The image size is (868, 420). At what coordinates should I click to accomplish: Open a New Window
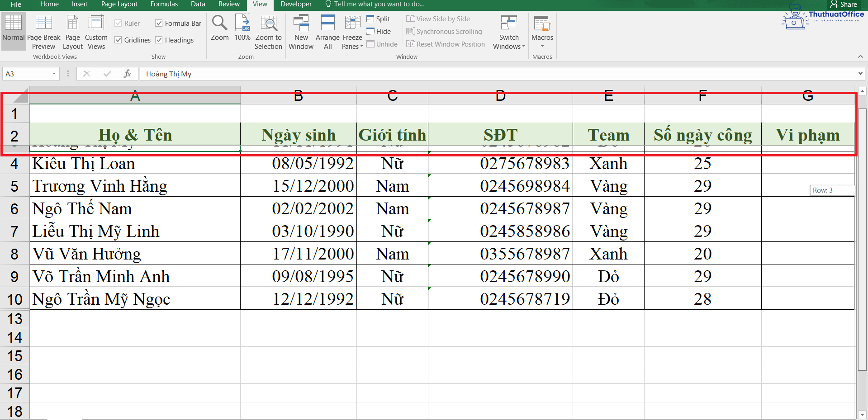pos(300,31)
